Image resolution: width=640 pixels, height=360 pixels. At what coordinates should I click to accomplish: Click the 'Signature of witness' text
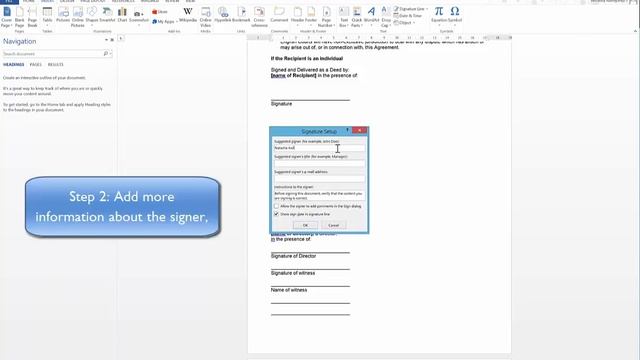[x=293, y=273]
